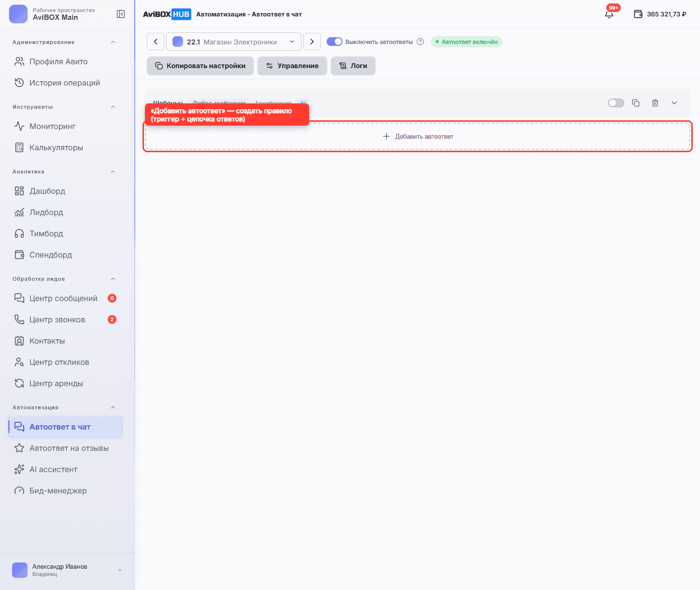Click help icon next to Выключить автоответы
700x590 pixels.
pyautogui.click(x=420, y=42)
